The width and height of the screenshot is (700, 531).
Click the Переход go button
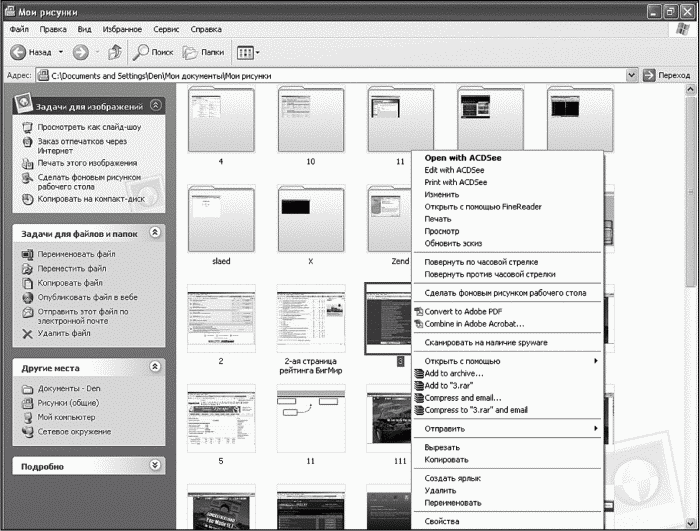point(667,75)
